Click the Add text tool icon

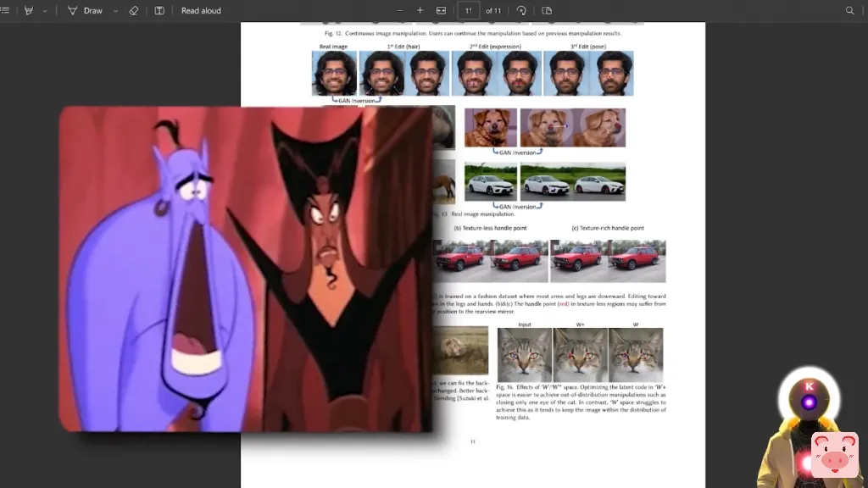click(x=159, y=10)
